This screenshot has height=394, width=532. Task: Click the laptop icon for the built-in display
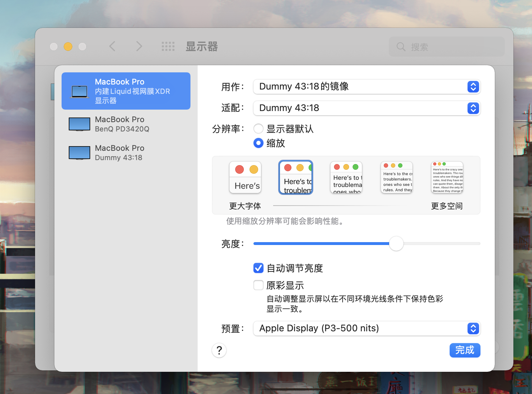pyautogui.click(x=79, y=91)
